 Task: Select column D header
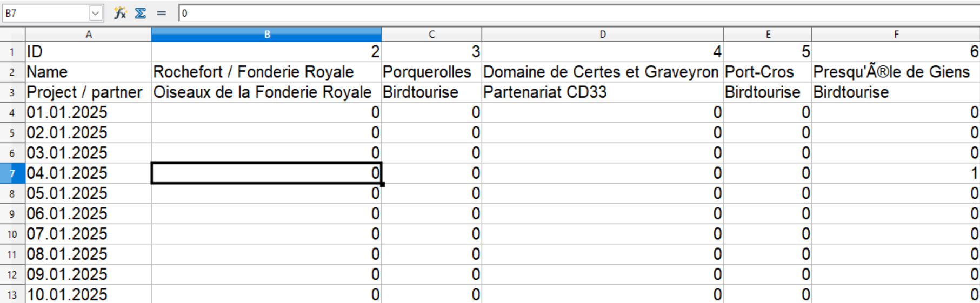(x=602, y=35)
